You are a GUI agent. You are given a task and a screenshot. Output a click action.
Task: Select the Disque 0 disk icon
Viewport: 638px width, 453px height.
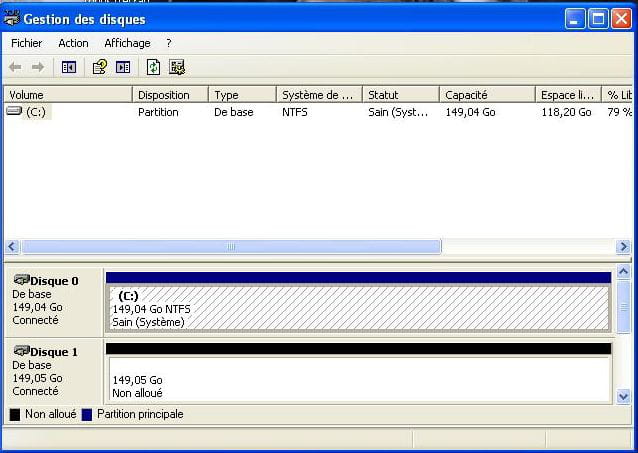20,281
